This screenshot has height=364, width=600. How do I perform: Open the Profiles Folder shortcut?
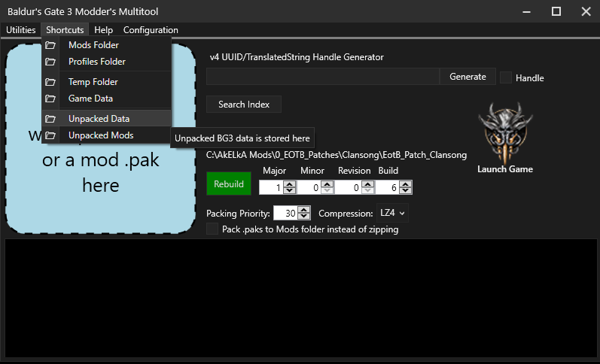point(106,62)
